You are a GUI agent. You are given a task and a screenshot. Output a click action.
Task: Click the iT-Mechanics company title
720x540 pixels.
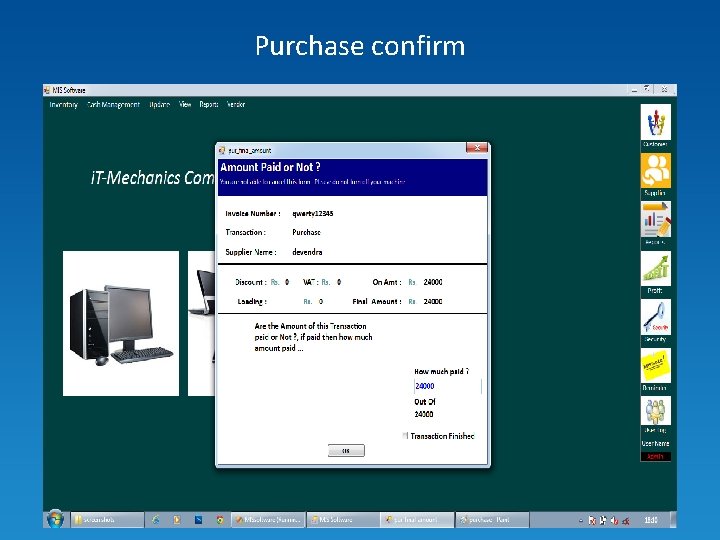point(153,178)
